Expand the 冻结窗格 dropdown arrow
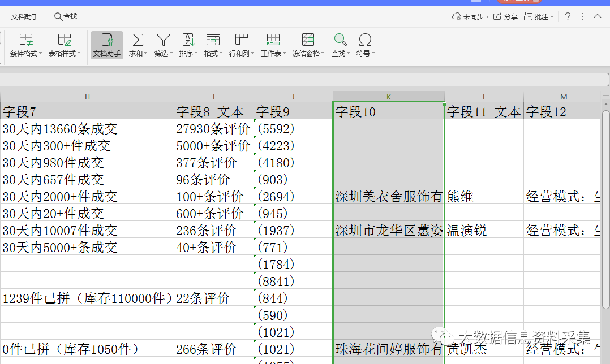This screenshot has height=364, width=610. tap(323, 53)
